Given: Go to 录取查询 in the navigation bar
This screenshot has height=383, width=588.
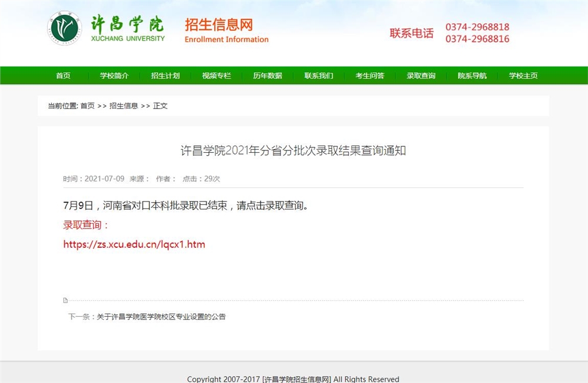Looking at the screenshot, I should [421, 76].
